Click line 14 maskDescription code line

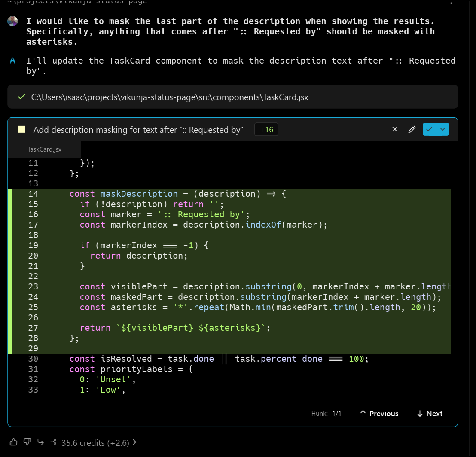point(177,194)
